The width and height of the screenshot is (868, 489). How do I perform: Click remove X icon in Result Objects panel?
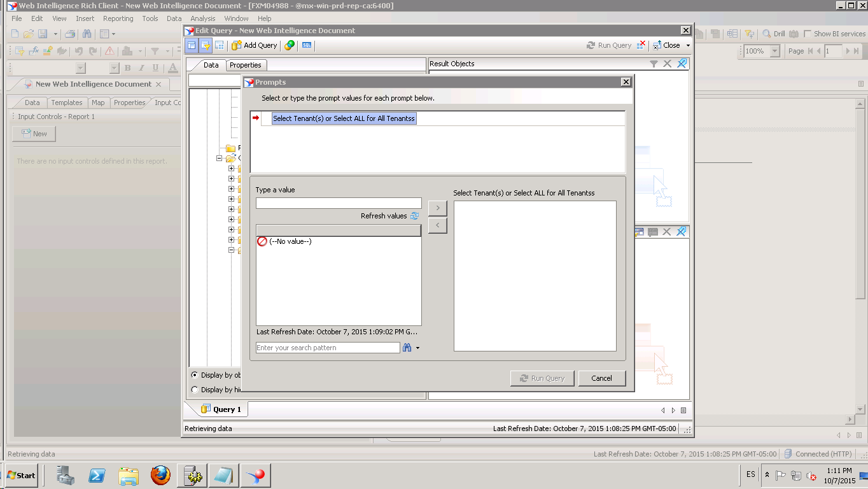point(667,64)
